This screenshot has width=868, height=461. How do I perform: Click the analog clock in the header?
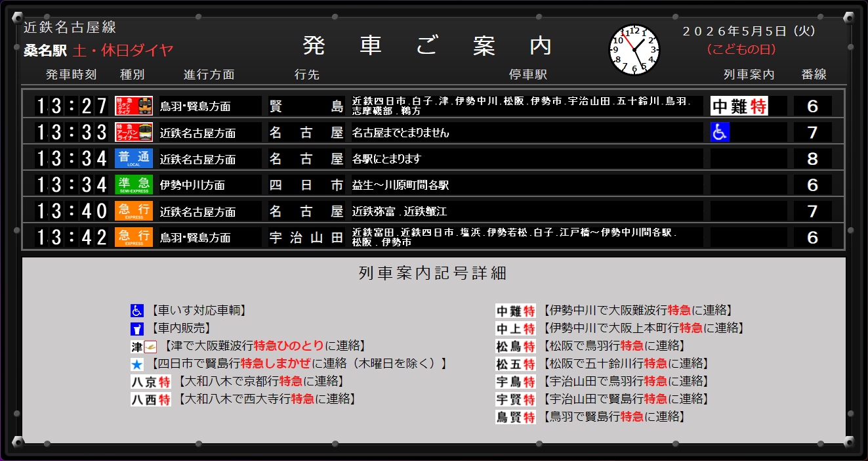(634, 49)
